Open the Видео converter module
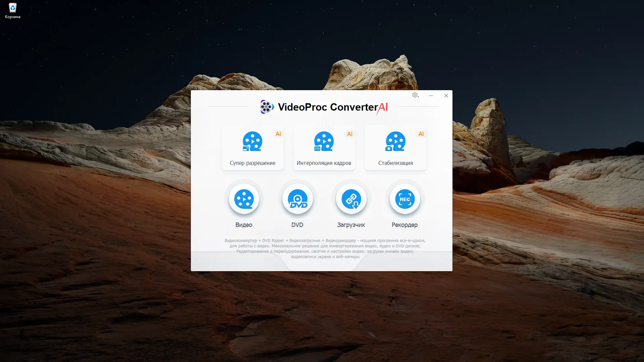 click(244, 199)
